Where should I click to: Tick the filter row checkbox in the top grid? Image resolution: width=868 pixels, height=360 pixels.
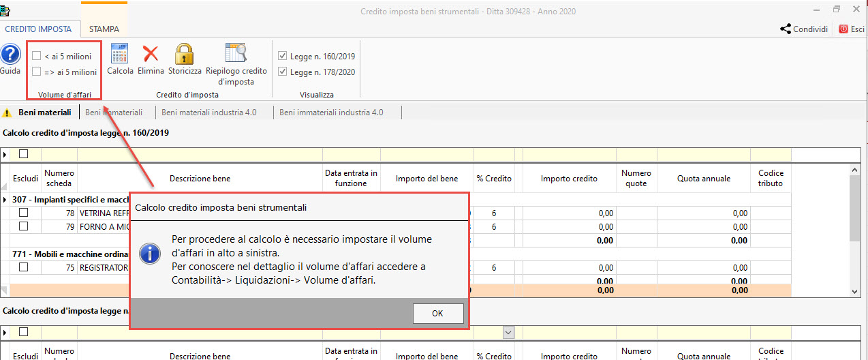(x=23, y=153)
